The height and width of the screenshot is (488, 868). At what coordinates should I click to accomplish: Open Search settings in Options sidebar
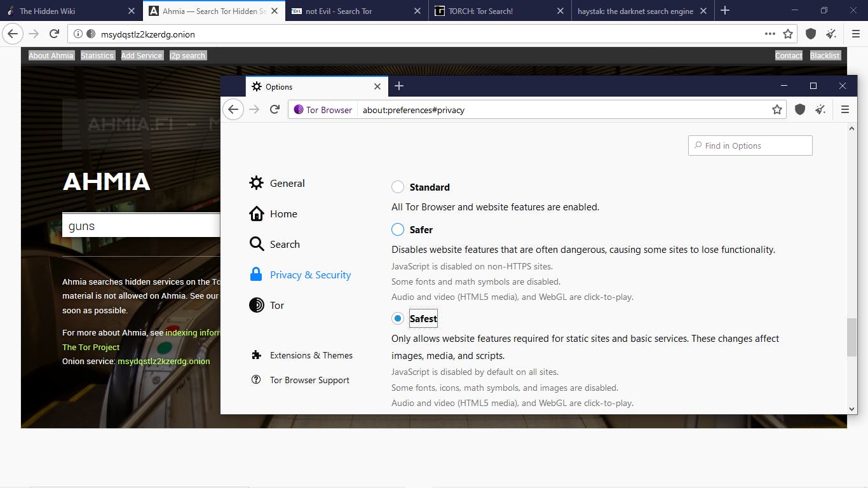(275, 244)
